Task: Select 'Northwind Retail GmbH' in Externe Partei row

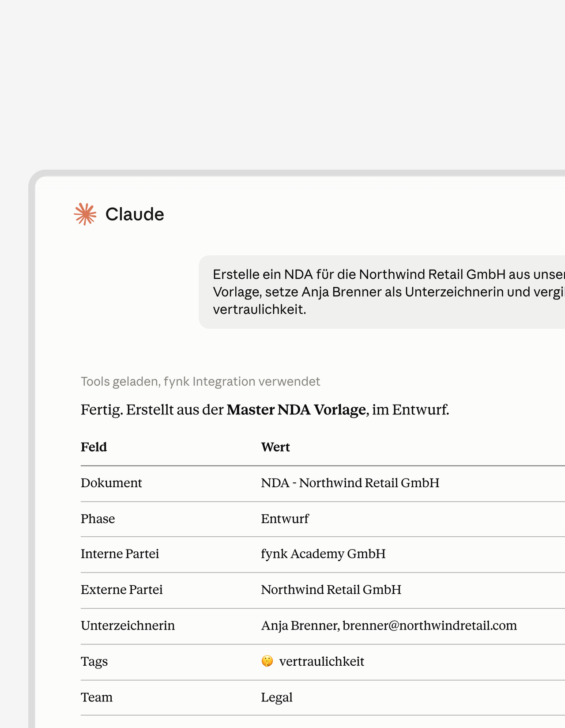Action: [331, 590]
